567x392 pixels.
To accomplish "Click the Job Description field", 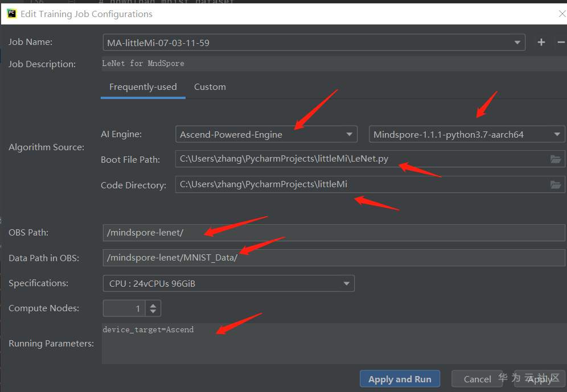I will point(334,64).
